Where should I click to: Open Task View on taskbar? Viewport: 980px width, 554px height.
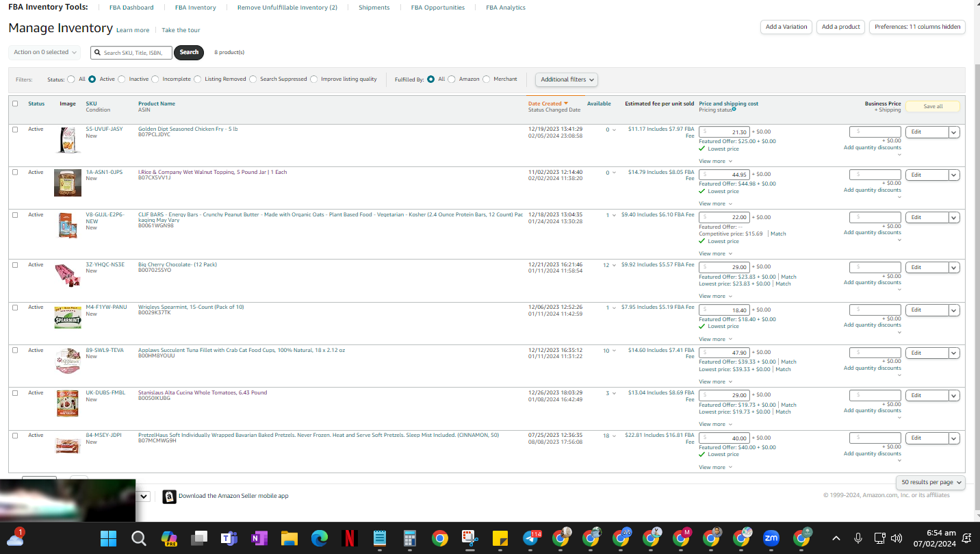pyautogui.click(x=199, y=538)
